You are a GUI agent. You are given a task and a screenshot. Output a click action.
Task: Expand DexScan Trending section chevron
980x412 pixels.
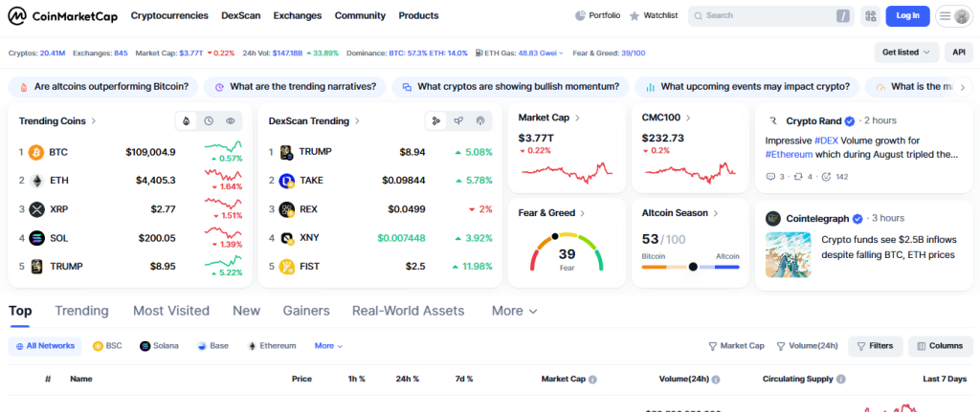(357, 121)
